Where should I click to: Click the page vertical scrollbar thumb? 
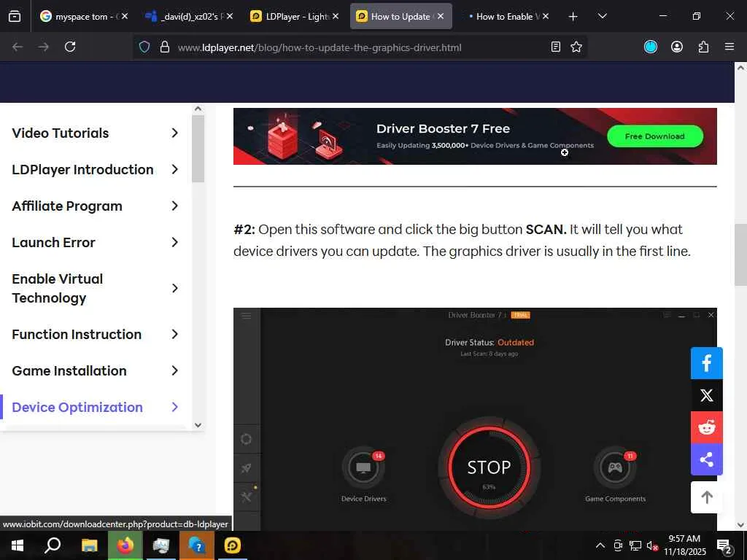740,254
